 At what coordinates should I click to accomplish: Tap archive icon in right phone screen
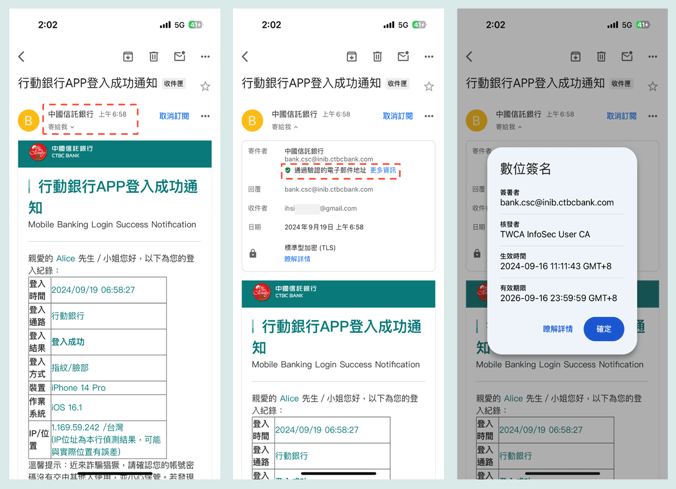pyautogui.click(x=576, y=56)
